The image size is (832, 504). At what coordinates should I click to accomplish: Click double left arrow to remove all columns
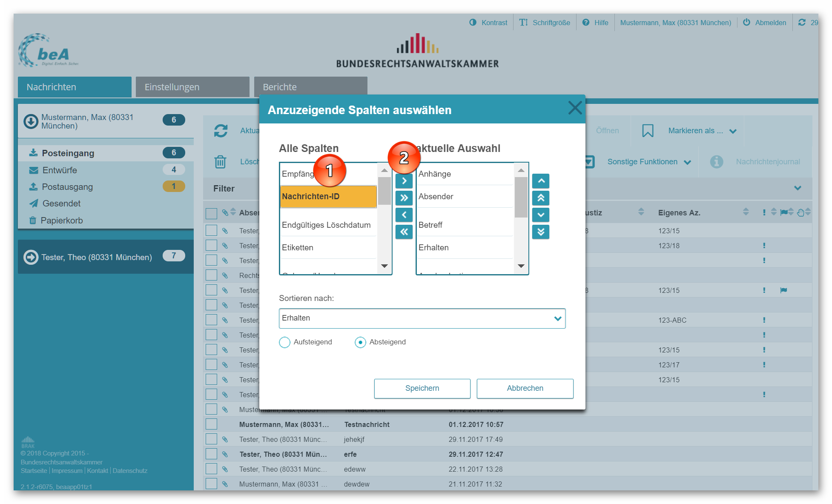pos(404,232)
